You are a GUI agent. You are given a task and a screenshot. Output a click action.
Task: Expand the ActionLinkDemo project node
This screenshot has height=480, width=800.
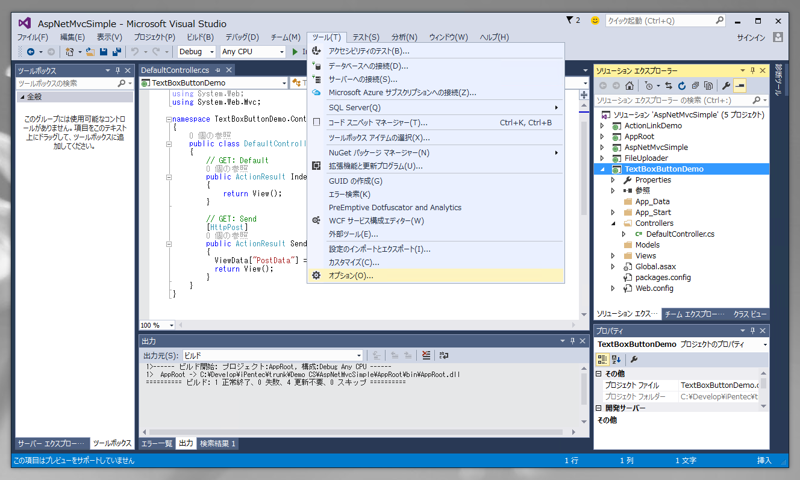pyautogui.click(x=602, y=125)
